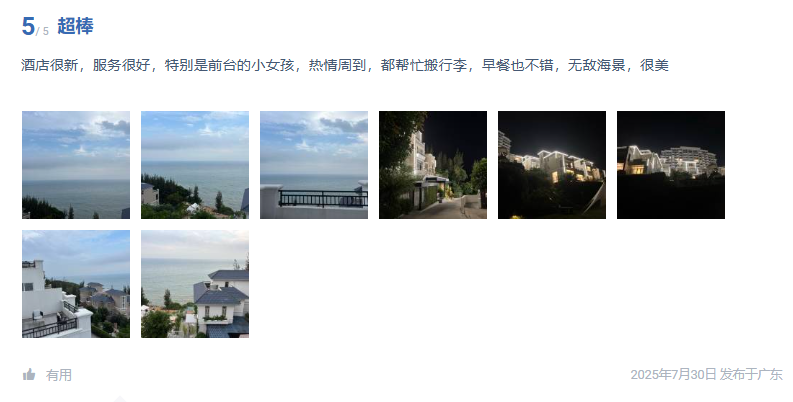Image resolution: width=793 pixels, height=402 pixels.
Task: Open daytime photo of white terrace building
Action: [x=76, y=284]
